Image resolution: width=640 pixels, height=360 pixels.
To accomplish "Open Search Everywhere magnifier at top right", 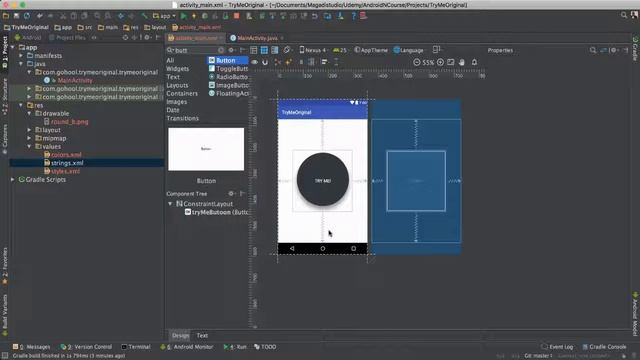I will [624, 15].
